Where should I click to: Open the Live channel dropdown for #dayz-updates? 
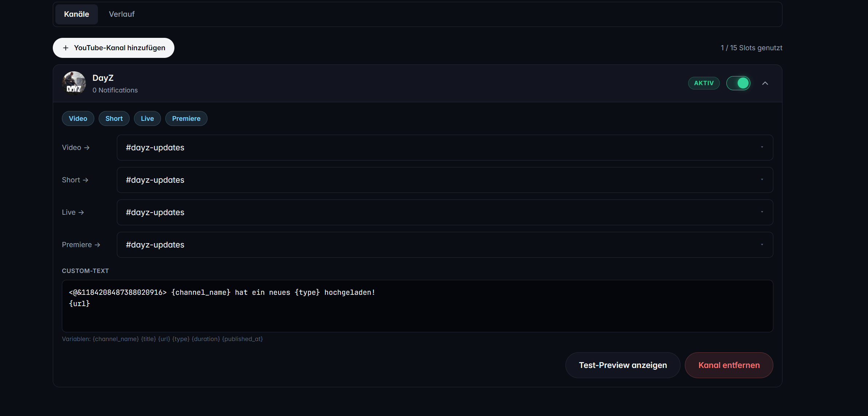[x=763, y=212]
